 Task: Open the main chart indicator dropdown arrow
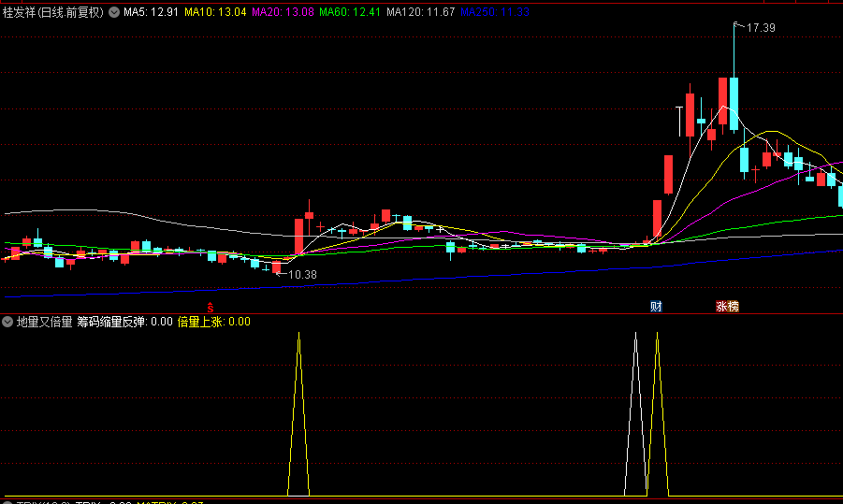click(114, 12)
